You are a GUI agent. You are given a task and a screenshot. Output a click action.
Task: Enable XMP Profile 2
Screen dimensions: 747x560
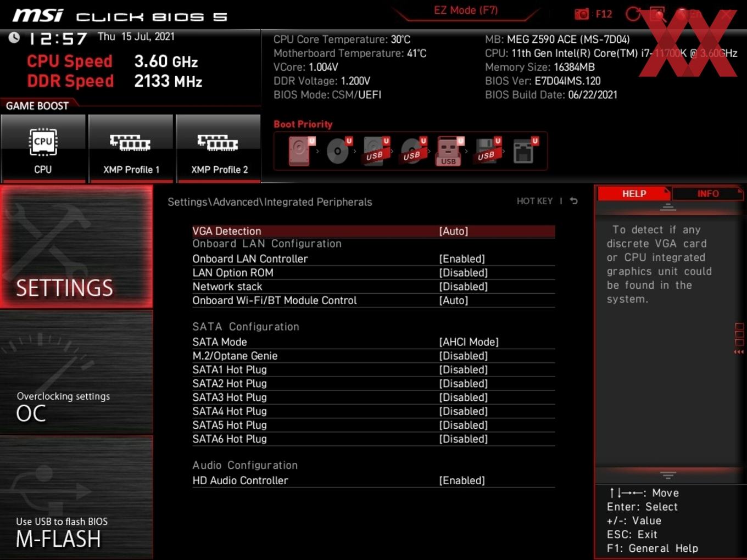click(x=219, y=148)
